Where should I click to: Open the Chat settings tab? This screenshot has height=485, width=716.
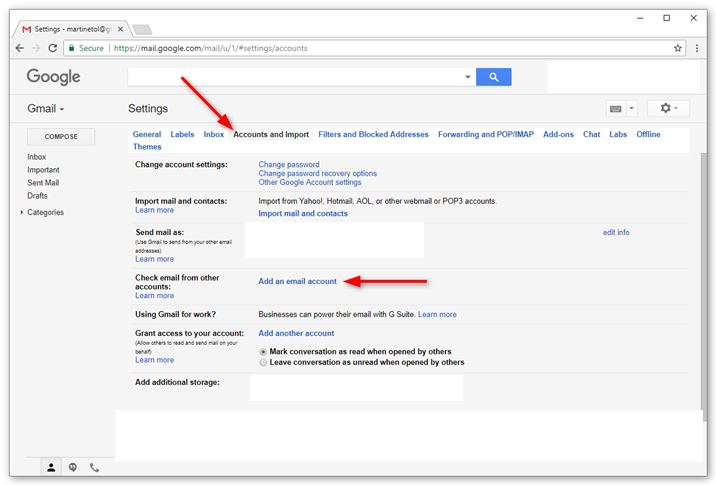[x=591, y=134]
